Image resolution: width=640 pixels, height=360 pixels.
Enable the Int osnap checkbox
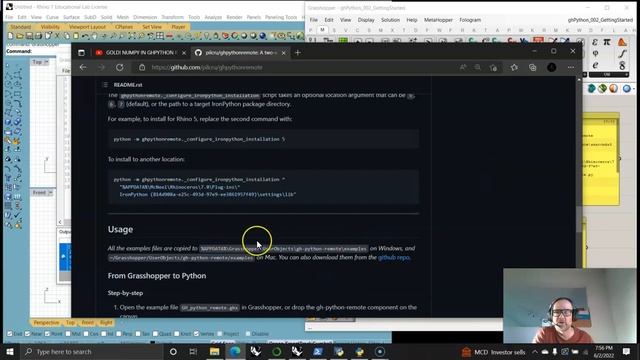[x=104, y=334]
